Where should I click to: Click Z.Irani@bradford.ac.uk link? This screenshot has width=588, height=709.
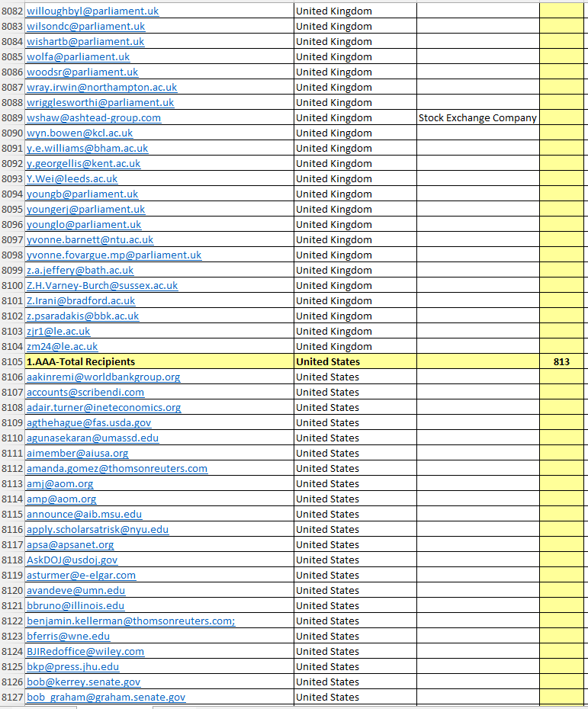click(x=81, y=301)
